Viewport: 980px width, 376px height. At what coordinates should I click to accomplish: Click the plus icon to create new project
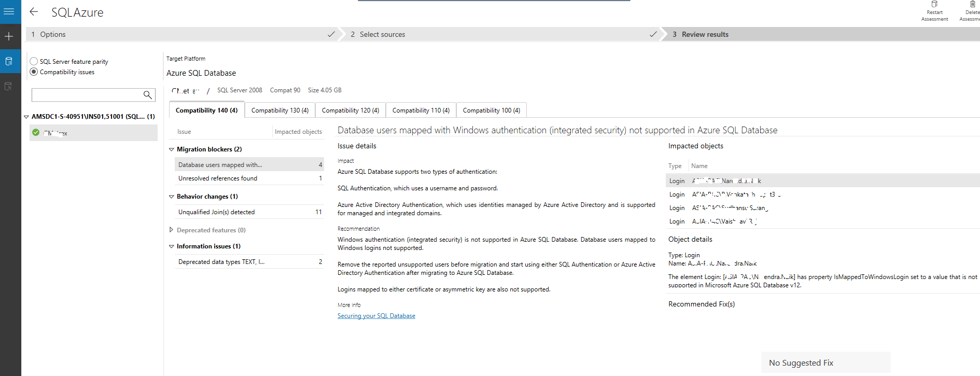pyautogui.click(x=9, y=36)
